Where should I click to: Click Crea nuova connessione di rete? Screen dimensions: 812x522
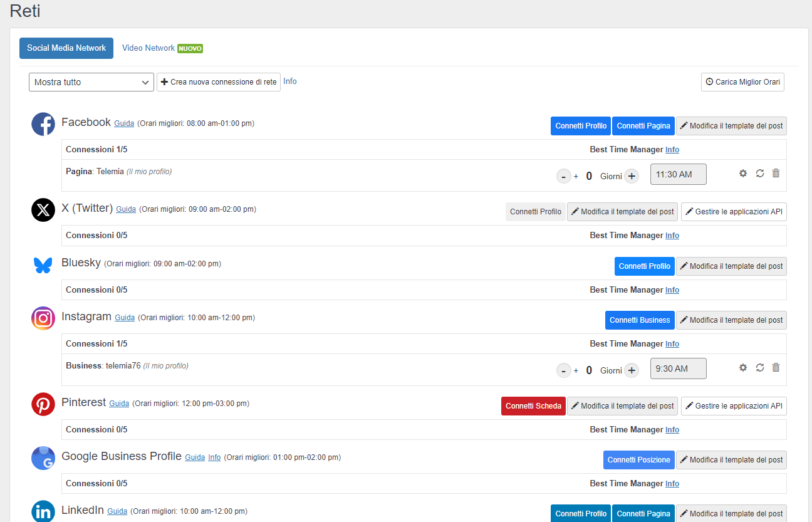[219, 82]
